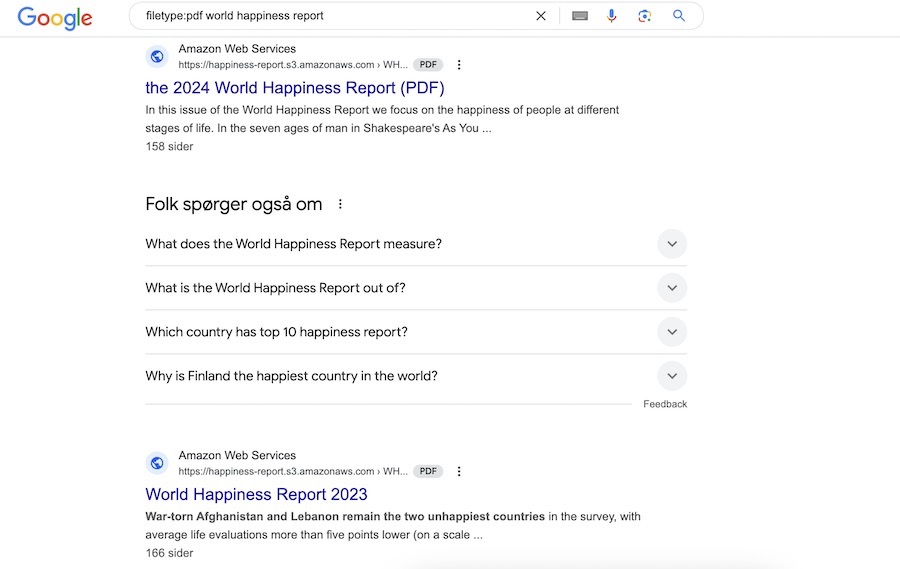Expand 'What does the World Happiness Report measure?'

tap(416, 244)
